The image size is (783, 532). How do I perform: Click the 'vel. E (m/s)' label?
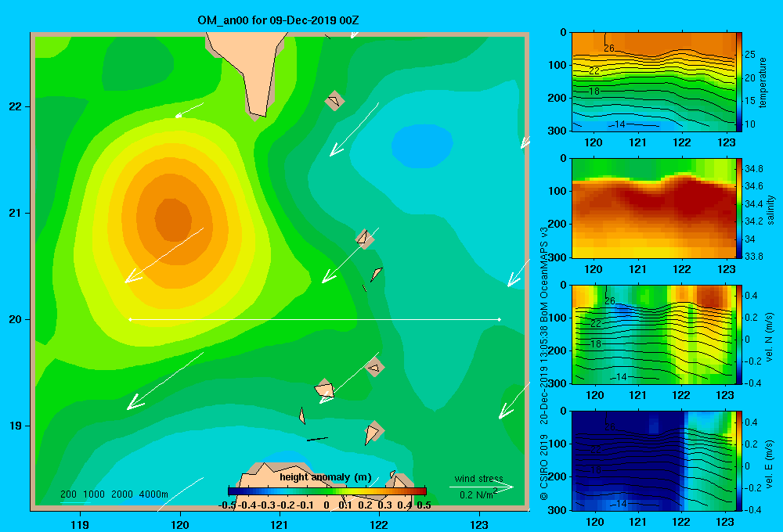pos(770,462)
